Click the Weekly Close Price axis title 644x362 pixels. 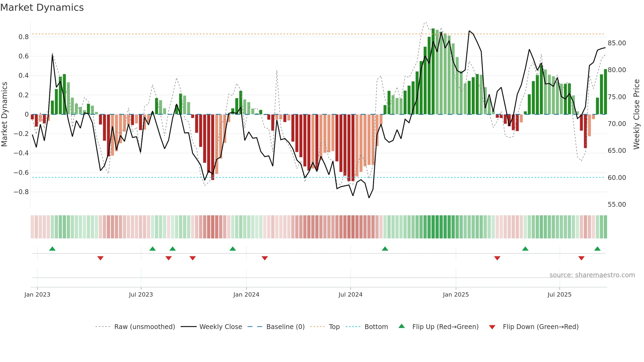(x=637, y=114)
